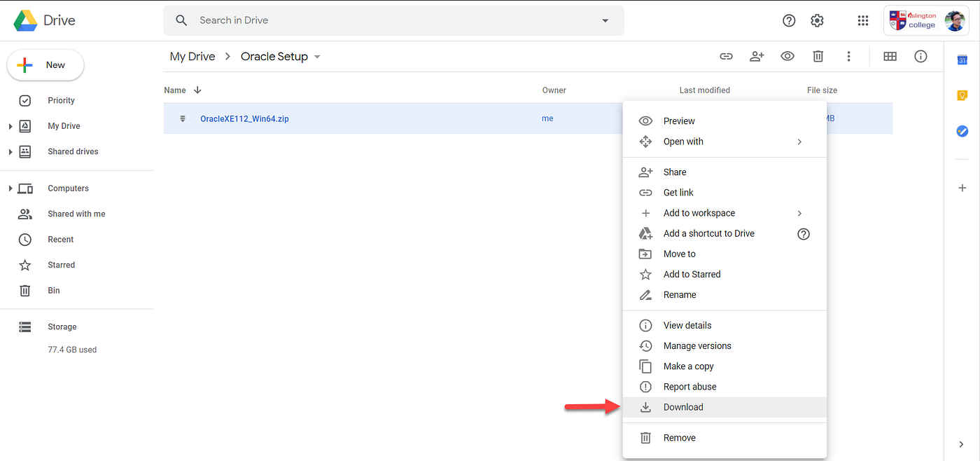Choose Make a copy

[724, 366]
